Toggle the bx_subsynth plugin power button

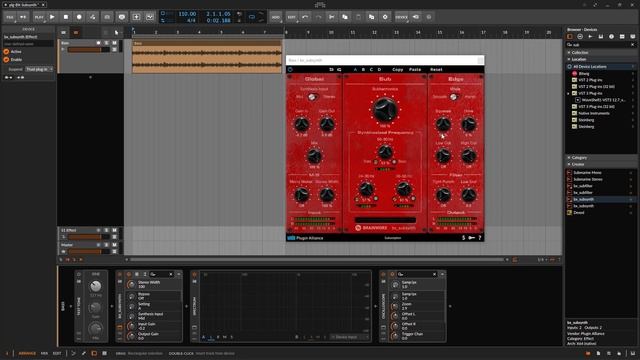[x=290, y=69]
